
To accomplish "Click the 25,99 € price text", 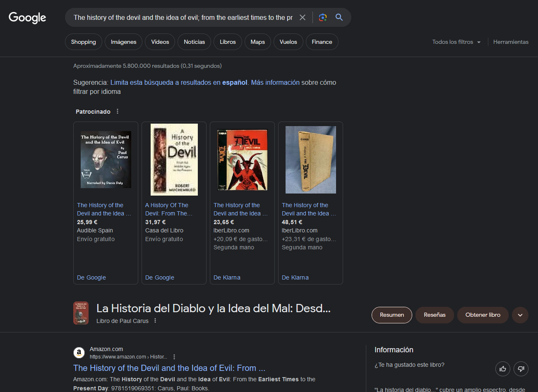I will (x=87, y=222).
